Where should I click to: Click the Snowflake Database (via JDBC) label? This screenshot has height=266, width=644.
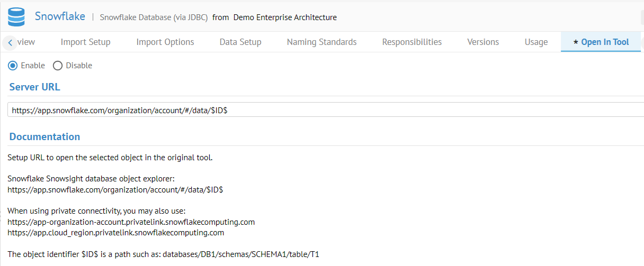pyautogui.click(x=154, y=17)
